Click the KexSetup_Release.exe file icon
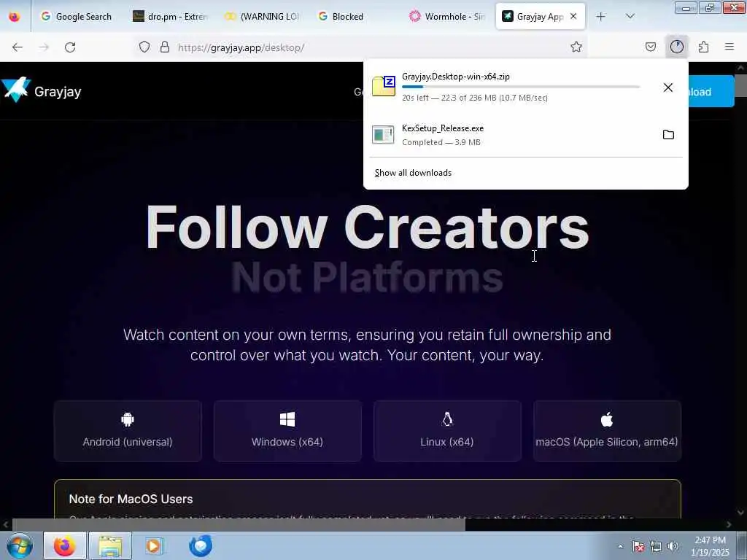 coord(383,135)
